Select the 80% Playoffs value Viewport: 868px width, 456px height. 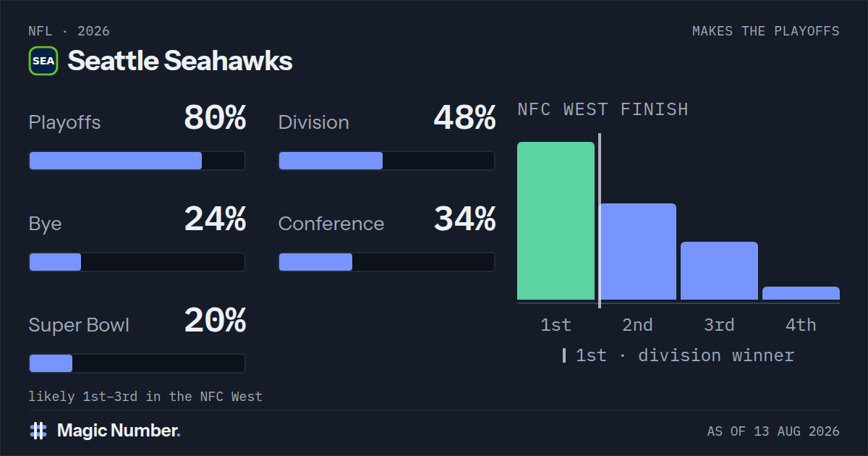(x=215, y=118)
